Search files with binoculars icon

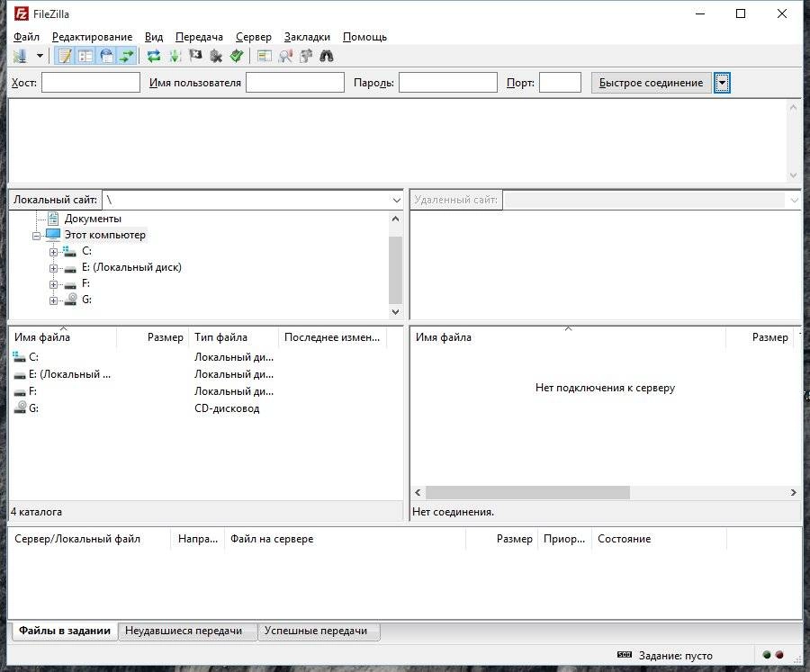327,56
